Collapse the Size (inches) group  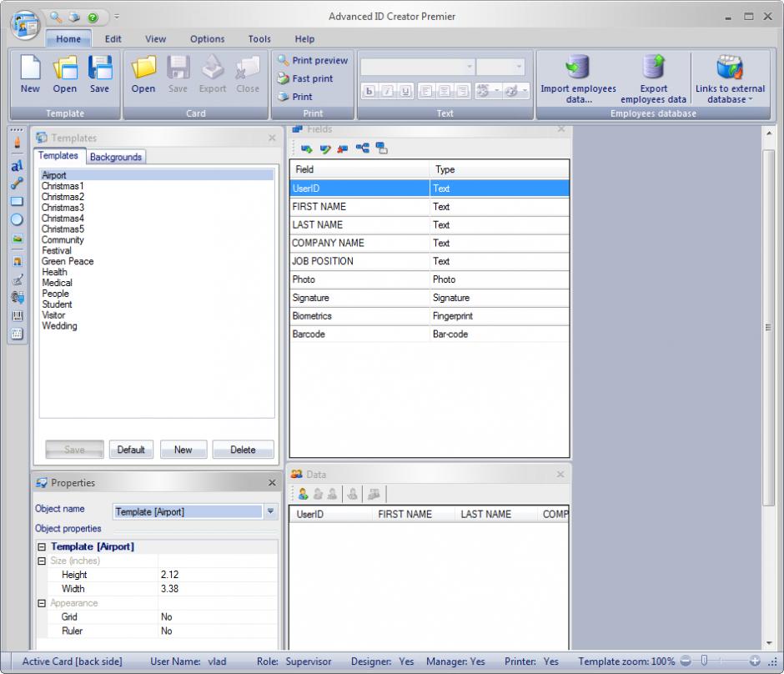coord(42,561)
